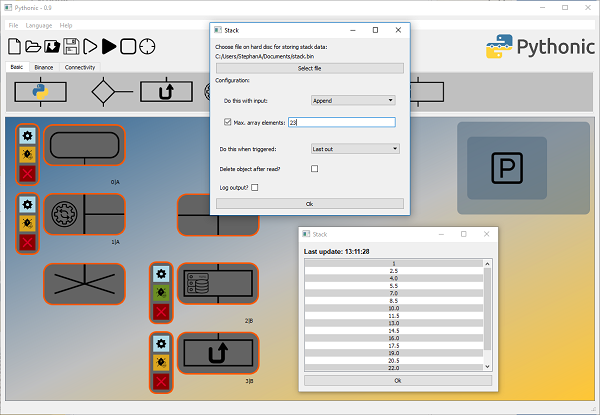Open the Language menu
Screen dimensions: 600x415
coord(38,24)
